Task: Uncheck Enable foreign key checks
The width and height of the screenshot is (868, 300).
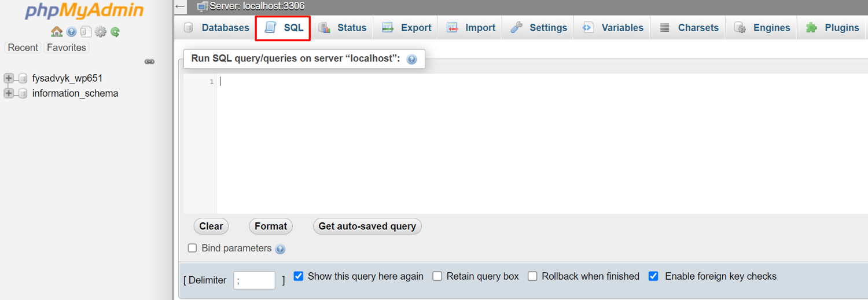Action: point(653,276)
